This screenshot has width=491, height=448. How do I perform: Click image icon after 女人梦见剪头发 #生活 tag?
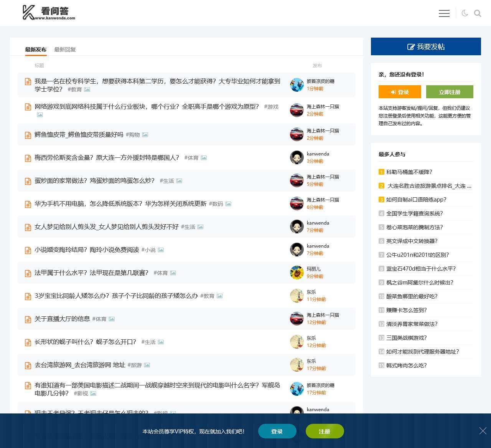coord(200,227)
